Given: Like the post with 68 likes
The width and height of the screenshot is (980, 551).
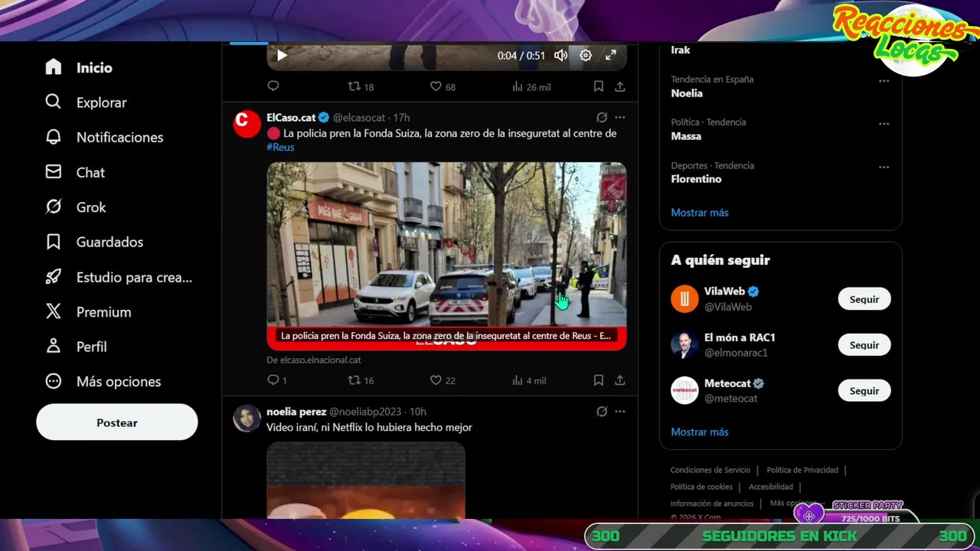Looking at the screenshot, I should [x=443, y=86].
